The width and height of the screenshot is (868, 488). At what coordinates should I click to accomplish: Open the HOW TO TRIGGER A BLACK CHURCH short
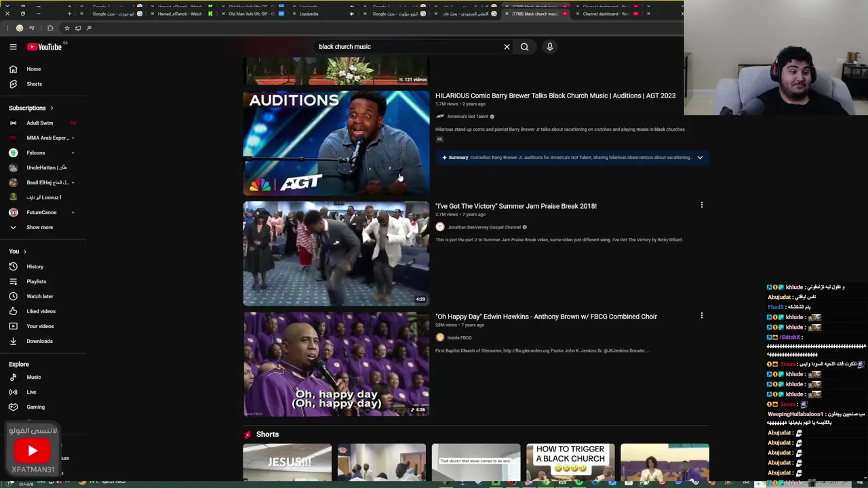[570, 463]
